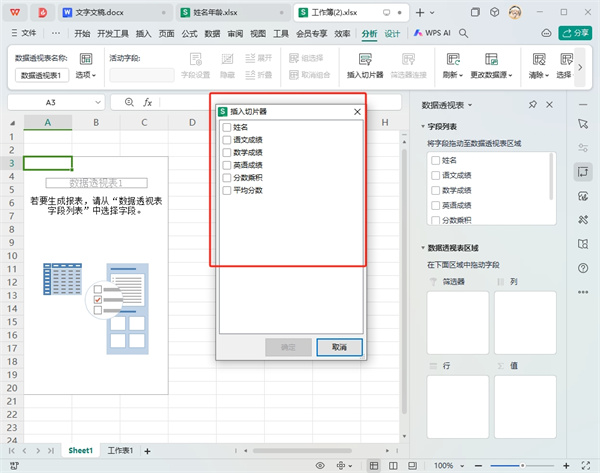Image resolution: width=600 pixels, height=473 pixels.
Task: Open the zoom 100% dropdown
Action: 462,466
